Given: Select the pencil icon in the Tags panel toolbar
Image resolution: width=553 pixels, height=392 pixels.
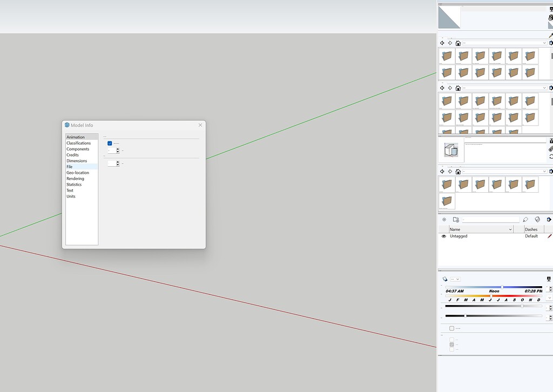Looking at the screenshot, I should tap(525, 219).
